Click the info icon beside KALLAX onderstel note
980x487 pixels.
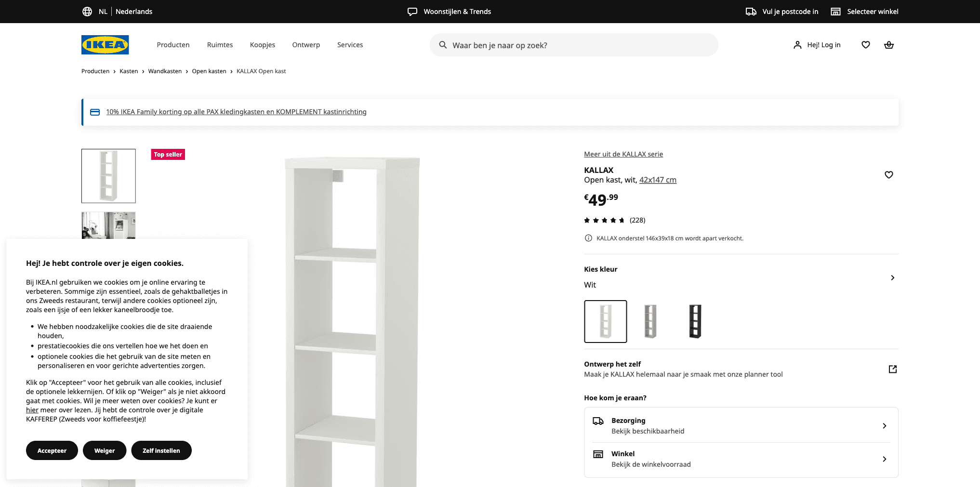pos(588,238)
